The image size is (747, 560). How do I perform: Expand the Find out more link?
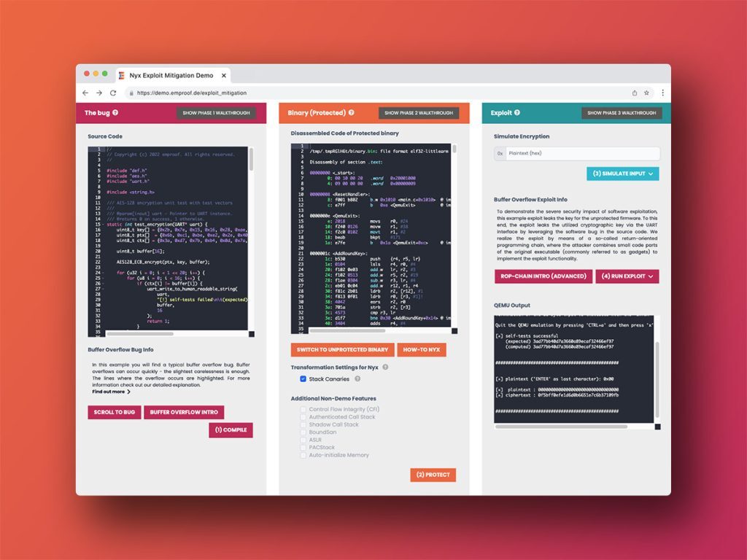click(x=111, y=392)
